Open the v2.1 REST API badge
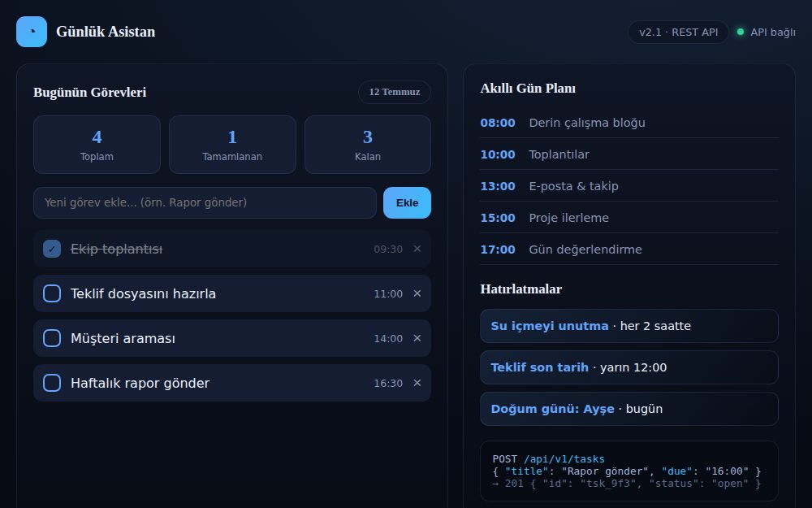Image resolution: width=812 pixels, height=508 pixels. pos(678,33)
